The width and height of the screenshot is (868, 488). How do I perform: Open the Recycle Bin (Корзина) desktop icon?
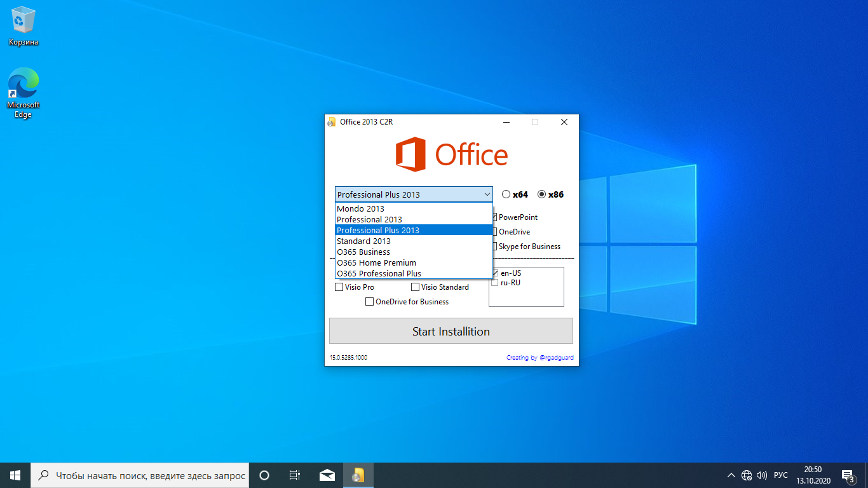24,27
